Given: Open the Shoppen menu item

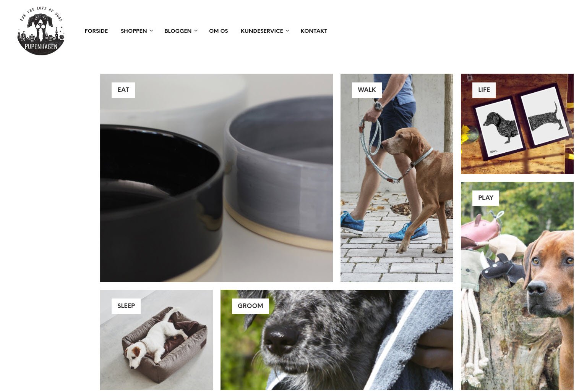Looking at the screenshot, I should click(134, 31).
